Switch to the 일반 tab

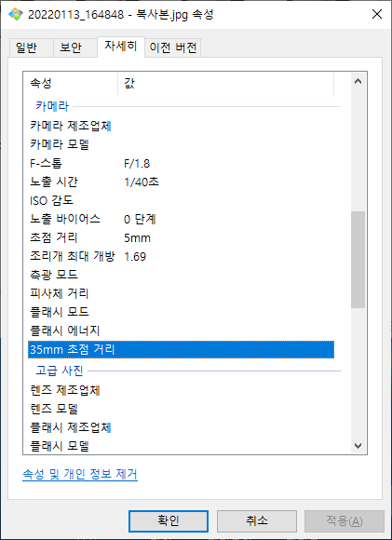[x=31, y=47]
